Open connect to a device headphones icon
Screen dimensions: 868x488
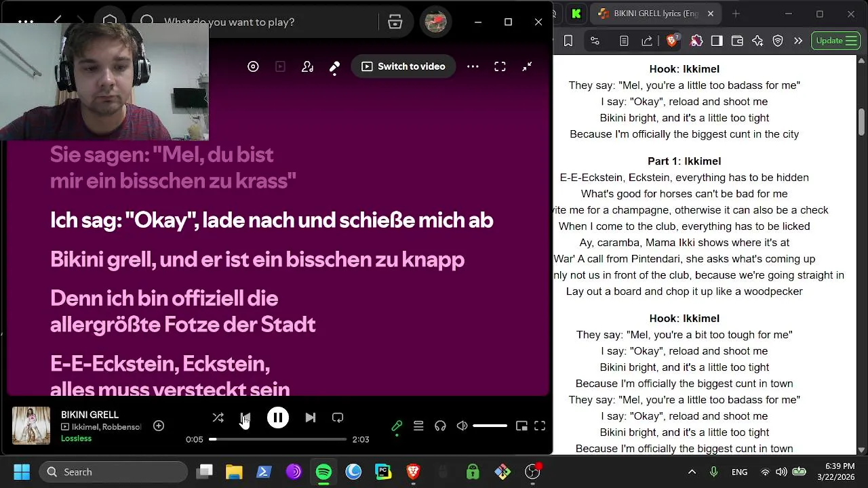pos(440,426)
